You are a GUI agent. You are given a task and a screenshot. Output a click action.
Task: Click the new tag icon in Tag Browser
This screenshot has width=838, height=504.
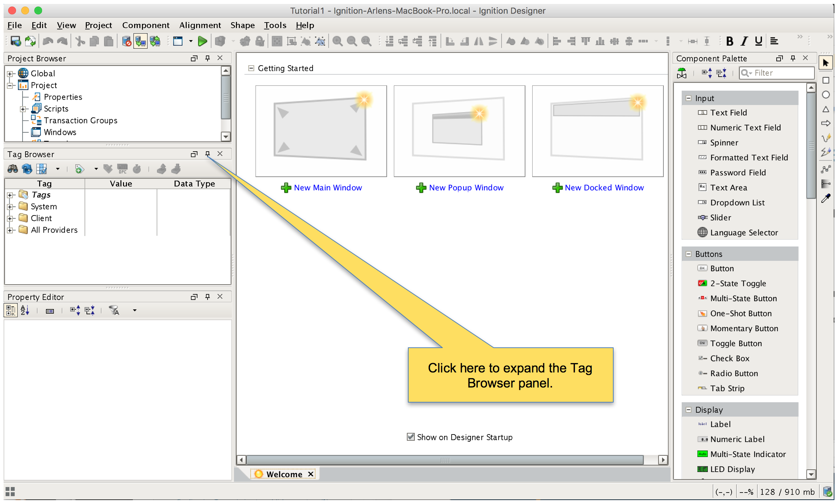(x=79, y=169)
